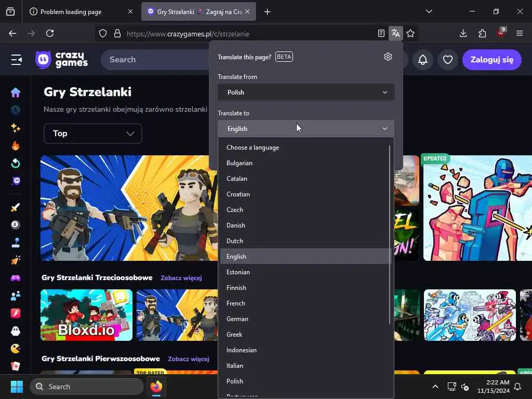Click Choose a language option

pos(304,148)
